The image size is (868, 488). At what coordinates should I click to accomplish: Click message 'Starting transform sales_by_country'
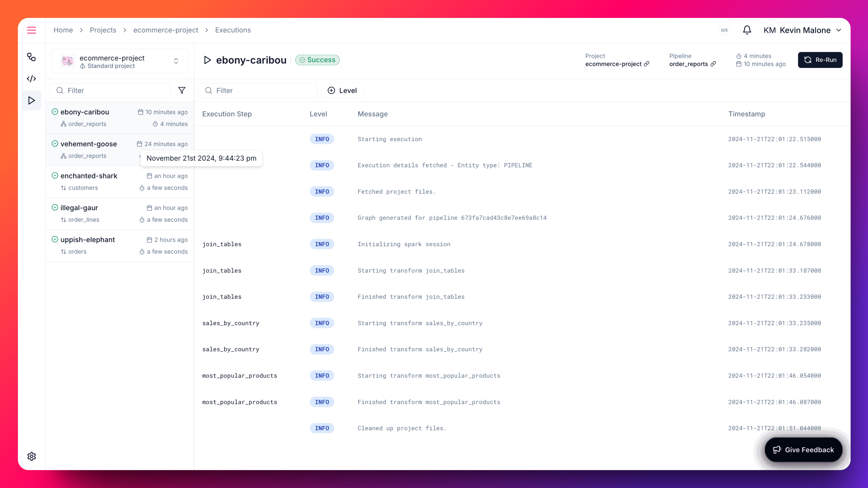coord(420,323)
